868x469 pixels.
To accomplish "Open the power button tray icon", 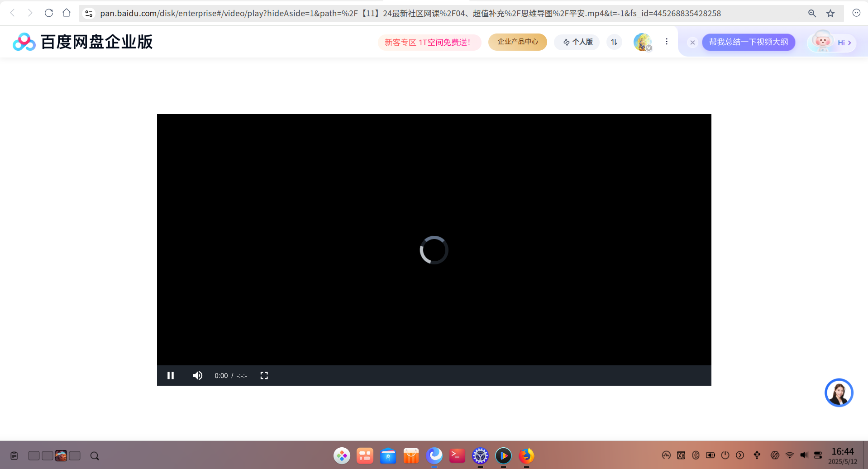I will click(725, 455).
